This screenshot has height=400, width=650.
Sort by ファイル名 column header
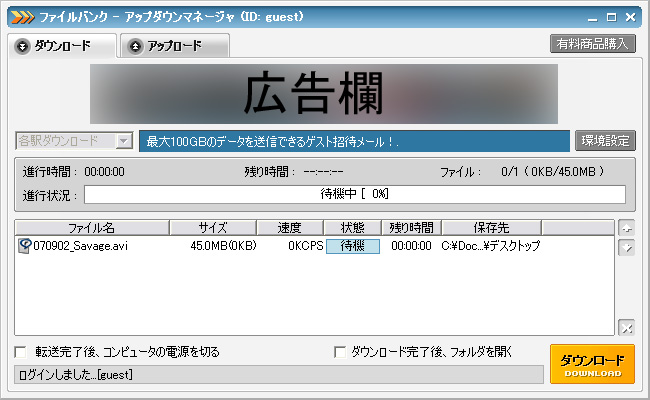[x=92, y=228]
